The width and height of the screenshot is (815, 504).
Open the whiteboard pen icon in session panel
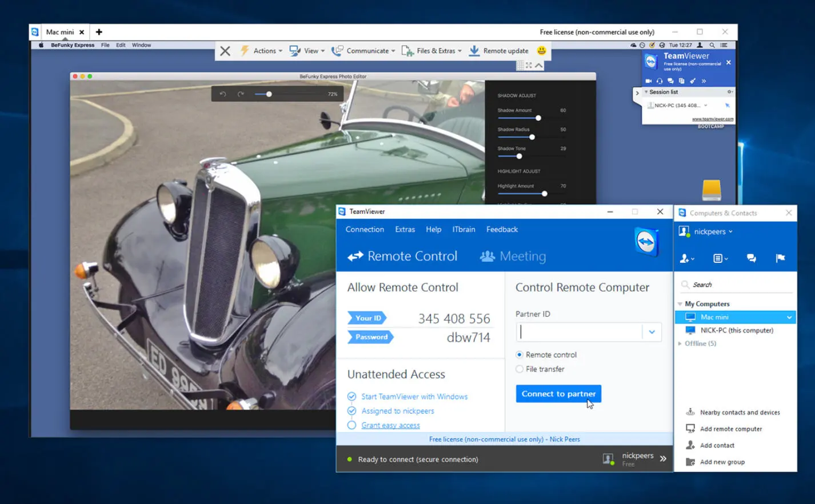click(692, 81)
